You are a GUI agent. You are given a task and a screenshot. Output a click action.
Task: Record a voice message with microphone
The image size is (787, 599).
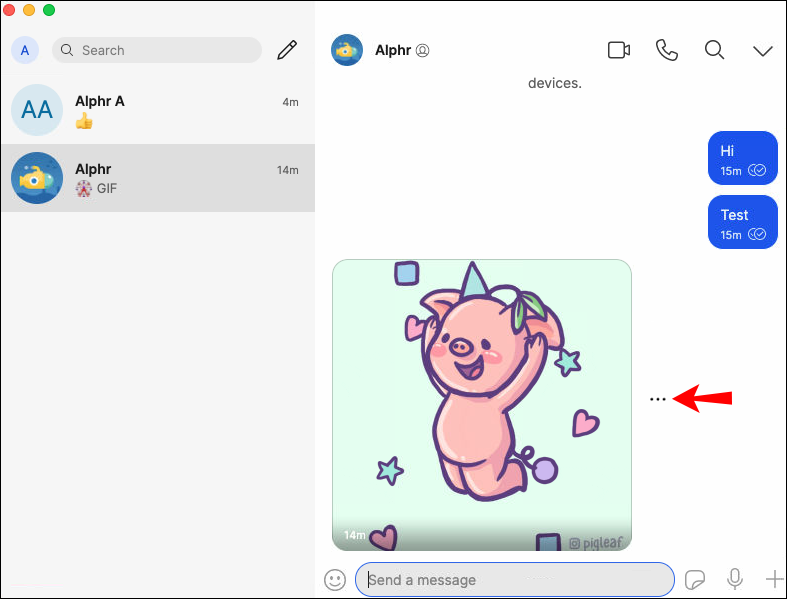[x=735, y=579]
